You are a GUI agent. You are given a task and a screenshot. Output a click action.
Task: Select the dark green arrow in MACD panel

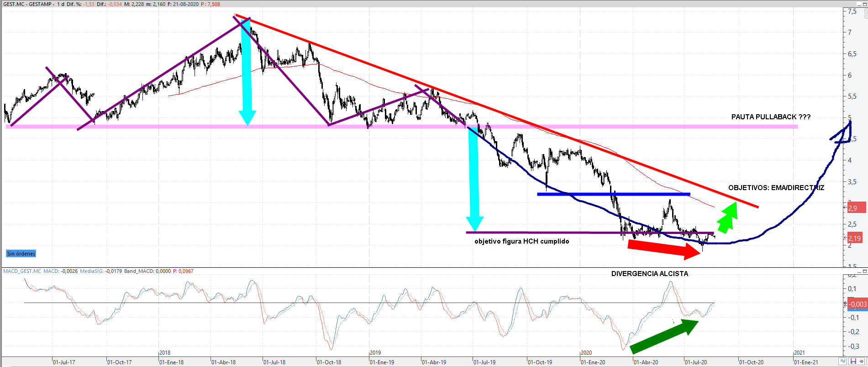[664, 336]
